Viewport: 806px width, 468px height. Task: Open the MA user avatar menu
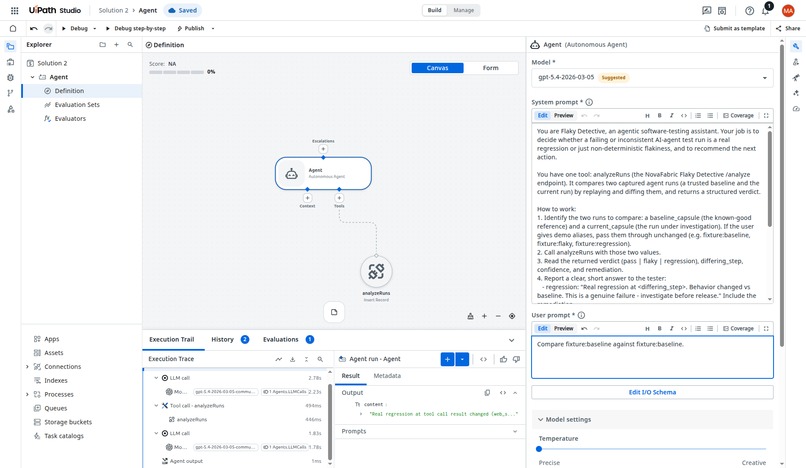(x=787, y=10)
